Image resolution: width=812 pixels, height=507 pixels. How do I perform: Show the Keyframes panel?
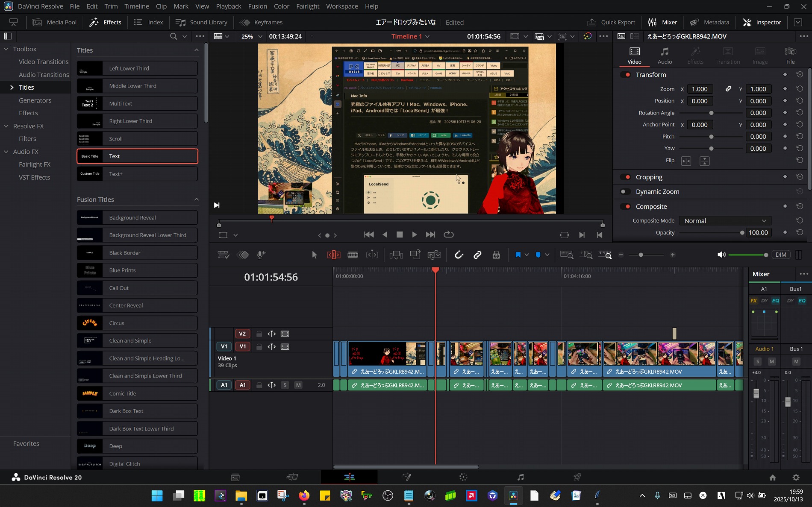262,22
